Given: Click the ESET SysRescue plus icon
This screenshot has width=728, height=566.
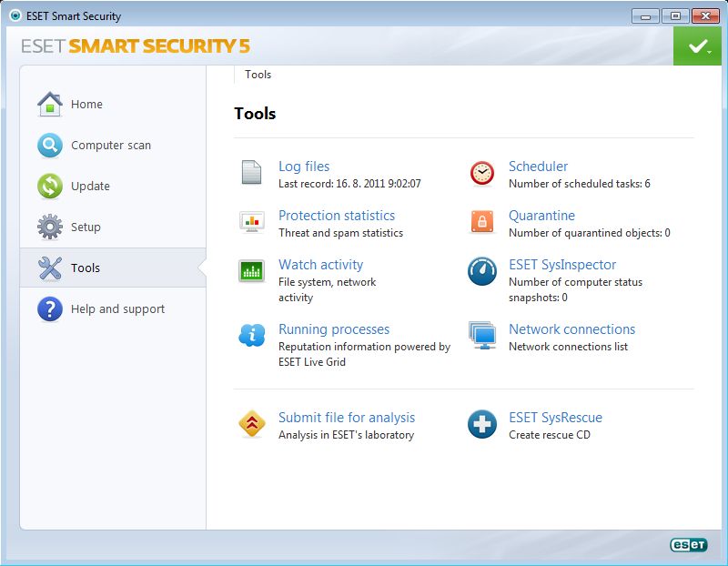Looking at the screenshot, I should (482, 424).
